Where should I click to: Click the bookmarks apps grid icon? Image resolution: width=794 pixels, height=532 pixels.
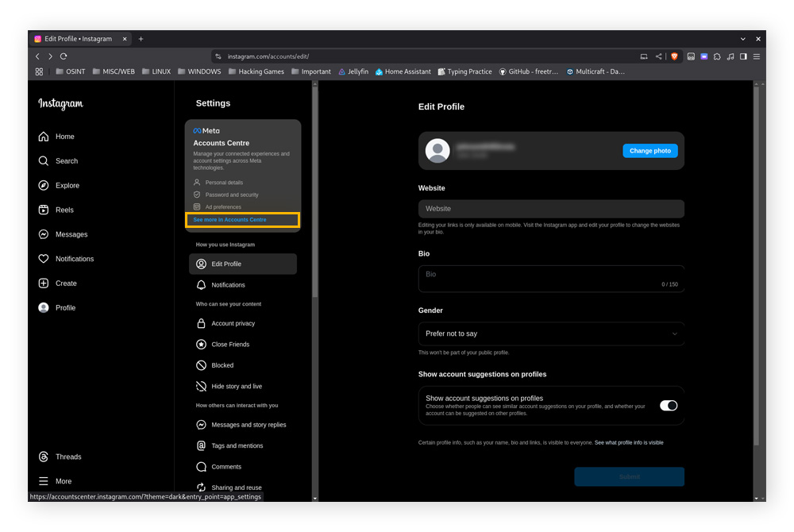pyautogui.click(x=39, y=72)
